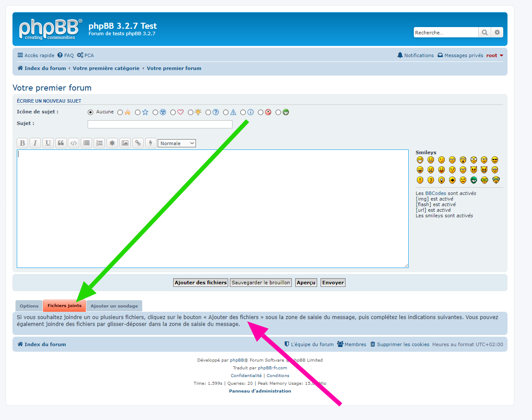532x420 pixels.
Task: Insert code BBCode tag
Action: click(74, 143)
